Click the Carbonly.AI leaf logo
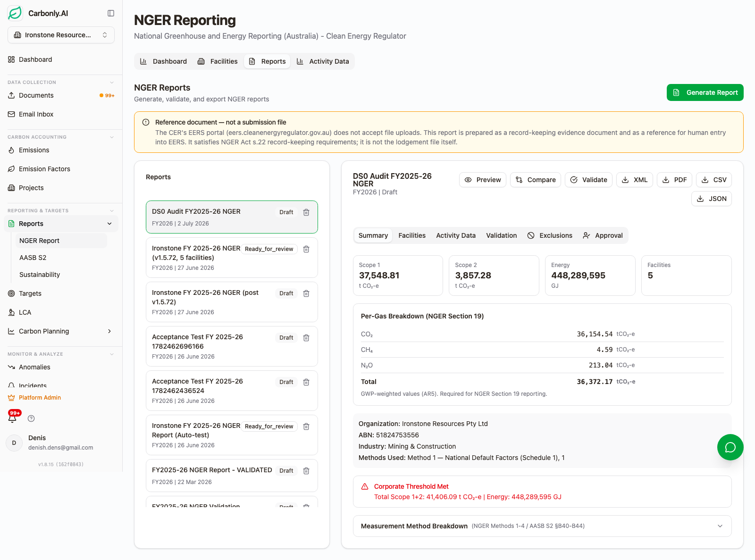 pos(15,13)
